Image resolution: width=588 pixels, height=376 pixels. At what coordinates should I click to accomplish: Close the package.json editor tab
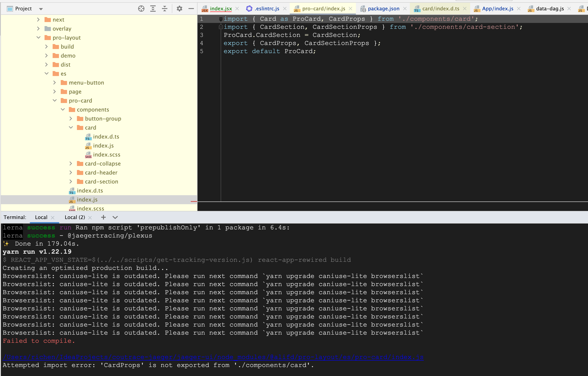tap(405, 9)
